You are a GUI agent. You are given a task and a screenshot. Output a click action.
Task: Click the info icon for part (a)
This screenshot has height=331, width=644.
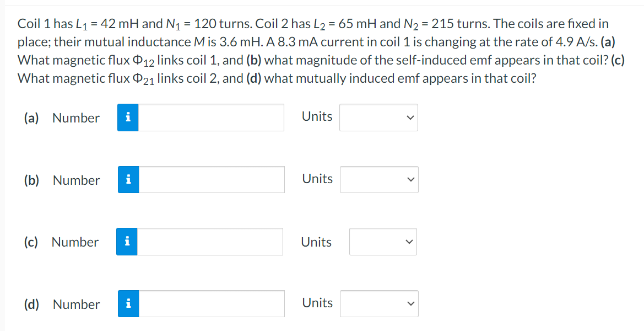[x=128, y=118]
